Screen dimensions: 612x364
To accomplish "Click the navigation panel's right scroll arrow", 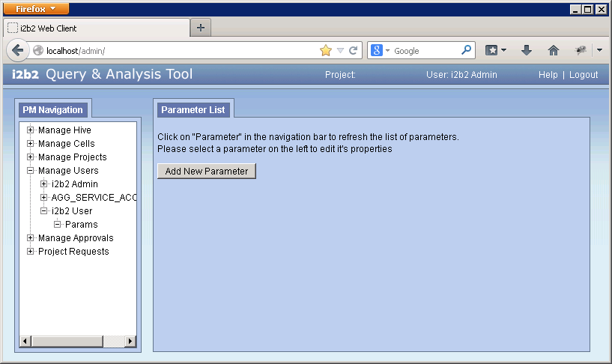I will point(130,342).
